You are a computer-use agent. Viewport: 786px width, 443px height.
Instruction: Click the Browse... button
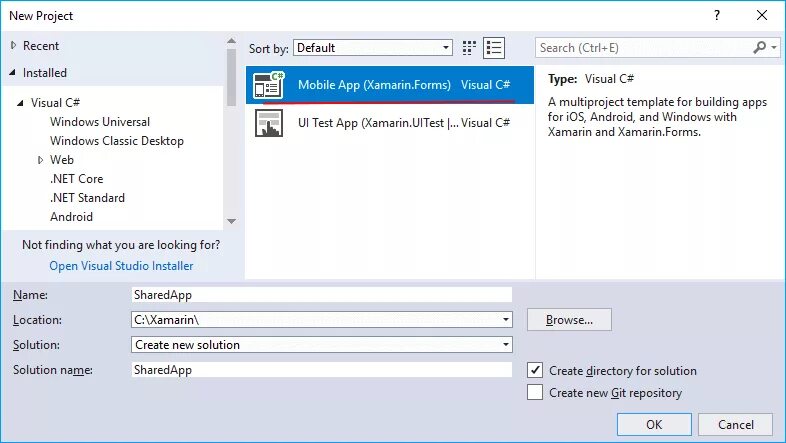click(x=569, y=320)
